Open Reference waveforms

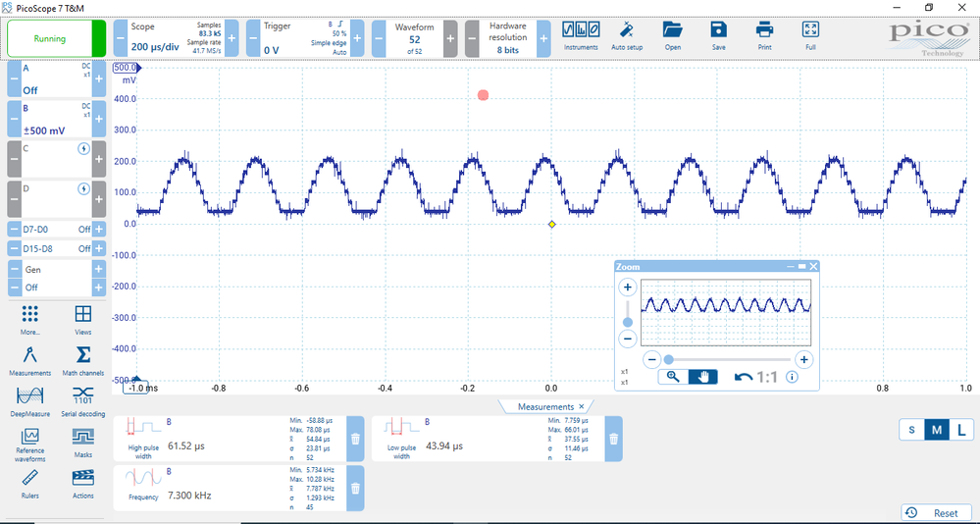coord(30,445)
